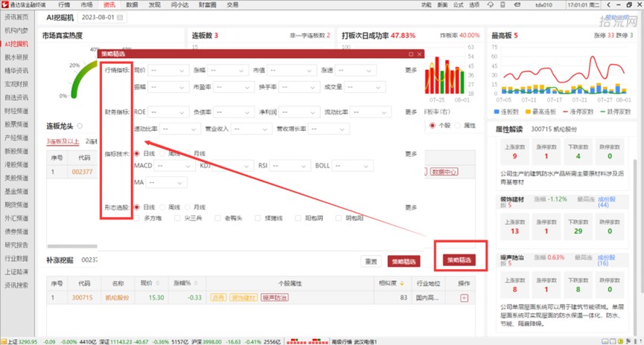Screen dimensions: 644x345
Task: Open 成份股(44) link for 装饰建材
Action: pyautogui.click(x=606, y=201)
